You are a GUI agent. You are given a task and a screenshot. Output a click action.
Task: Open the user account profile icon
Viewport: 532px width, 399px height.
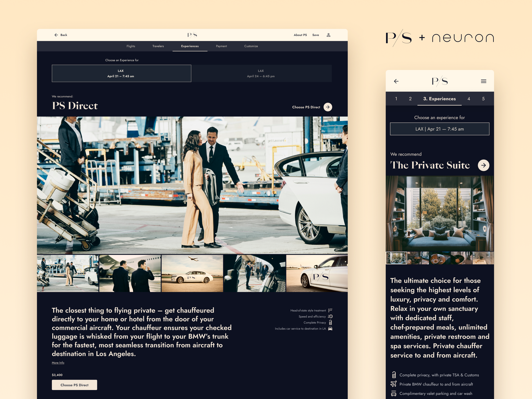(x=328, y=35)
